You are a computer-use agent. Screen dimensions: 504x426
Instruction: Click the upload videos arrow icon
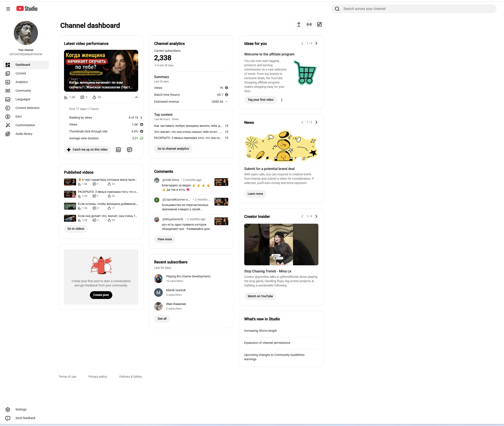pos(299,24)
